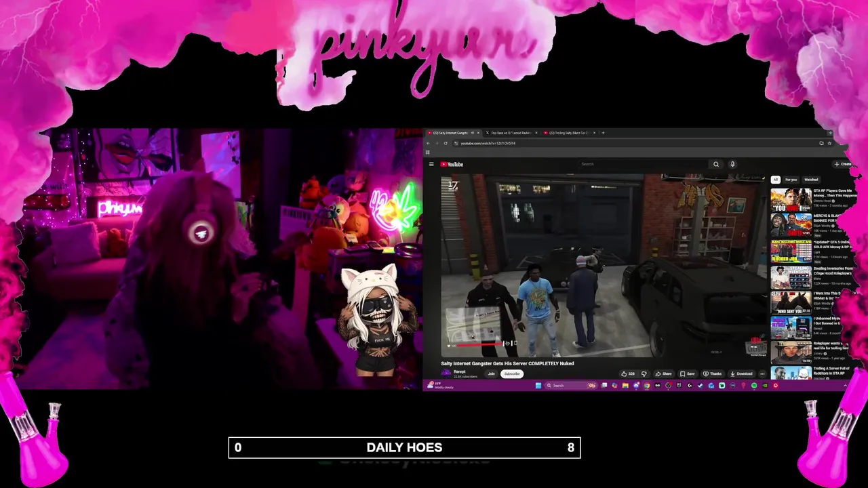Activate the voice search microphone icon
The image size is (868, 488).
point(732,164)
